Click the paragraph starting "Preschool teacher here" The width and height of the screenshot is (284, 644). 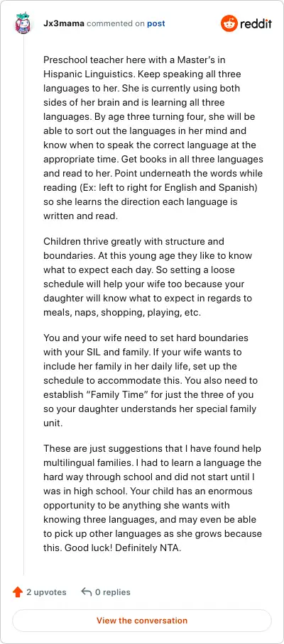[153, 138]
